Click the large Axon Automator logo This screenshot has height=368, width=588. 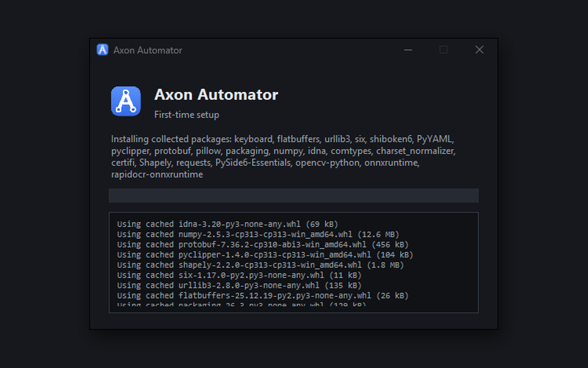pyautogui.click(x=126, y=101)
